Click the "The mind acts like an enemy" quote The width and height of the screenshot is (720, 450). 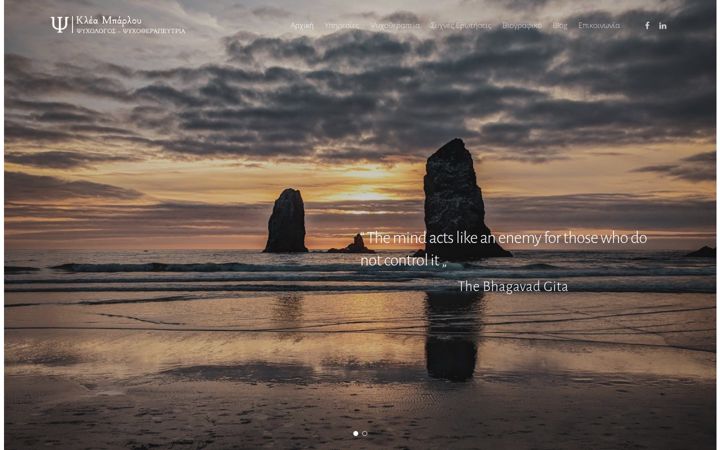pyautogui.click(x=504, y=249)
